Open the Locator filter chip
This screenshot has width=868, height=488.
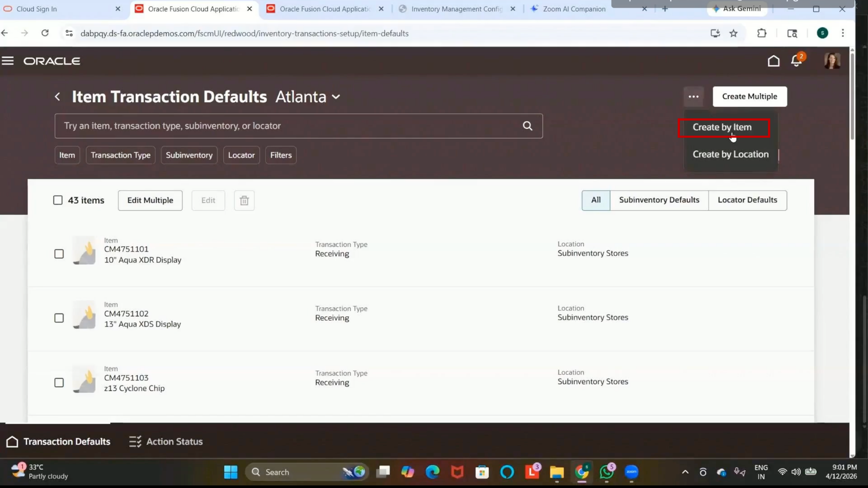pos(241,155)
